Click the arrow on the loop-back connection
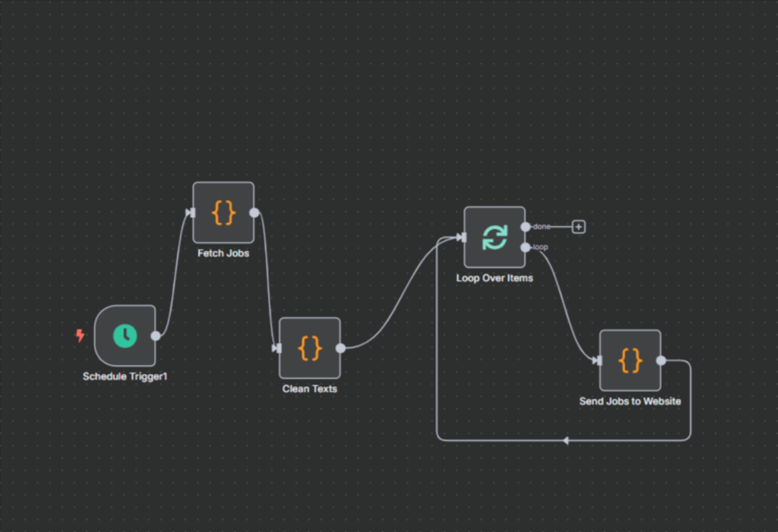 [565, 441]
